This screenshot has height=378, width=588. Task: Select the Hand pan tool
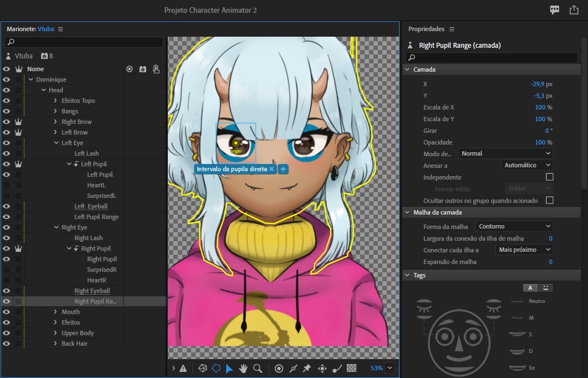243,368
